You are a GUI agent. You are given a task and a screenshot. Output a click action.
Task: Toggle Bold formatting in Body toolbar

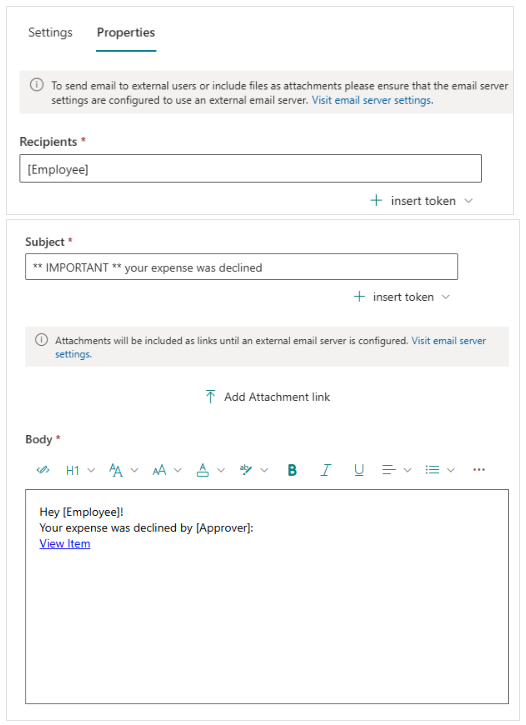(x=292, y=470)
